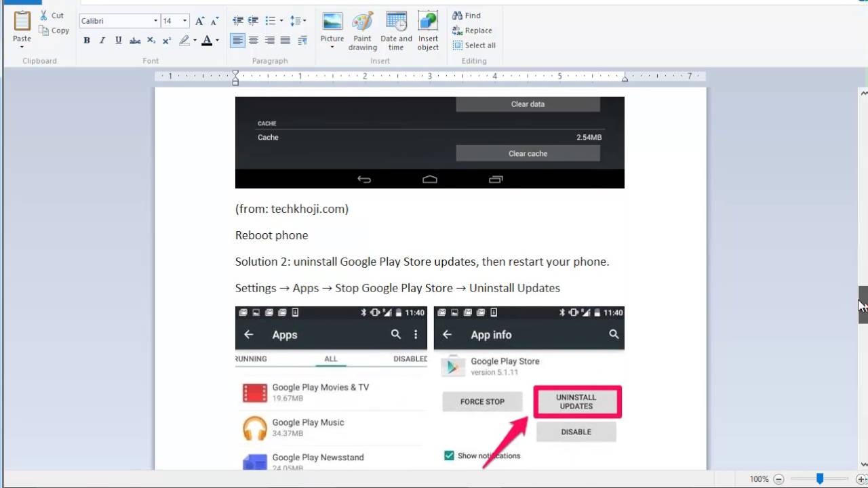Adjust the zoom slider handle
868x488 pixels.
point(820,479)
